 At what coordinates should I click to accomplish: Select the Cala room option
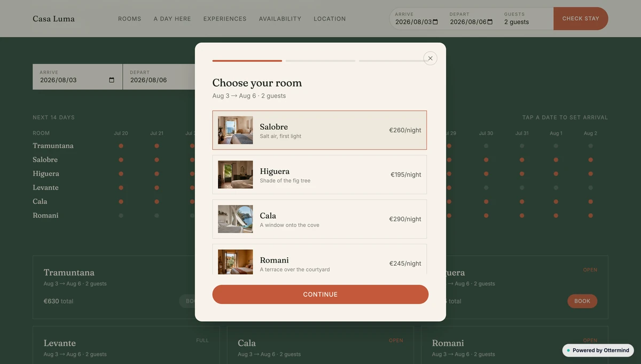click(x=319, y=219)
